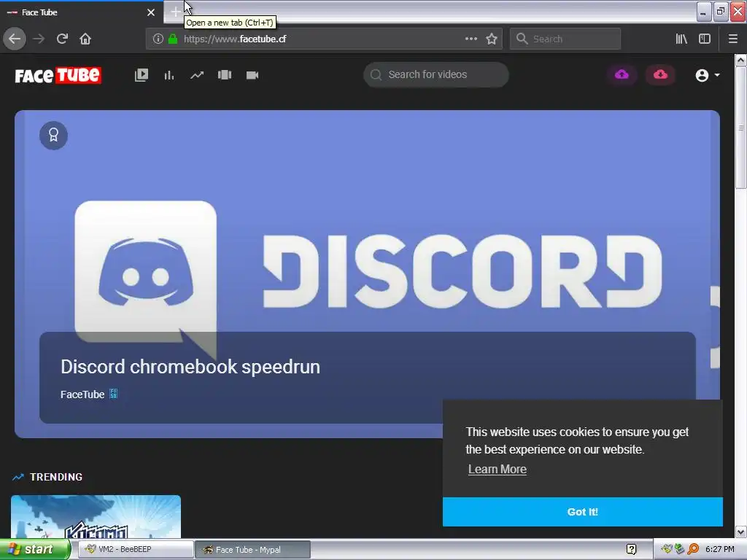Viewport: 747px width, 560px height.
Task: Open the Kucoma trending video thumbnail
Action: [x=96, y=517]
